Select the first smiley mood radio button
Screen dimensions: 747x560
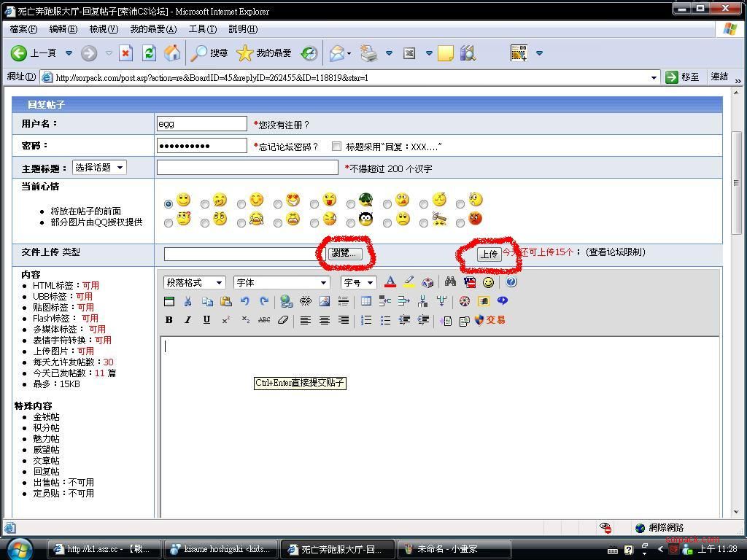click(169, 204)
